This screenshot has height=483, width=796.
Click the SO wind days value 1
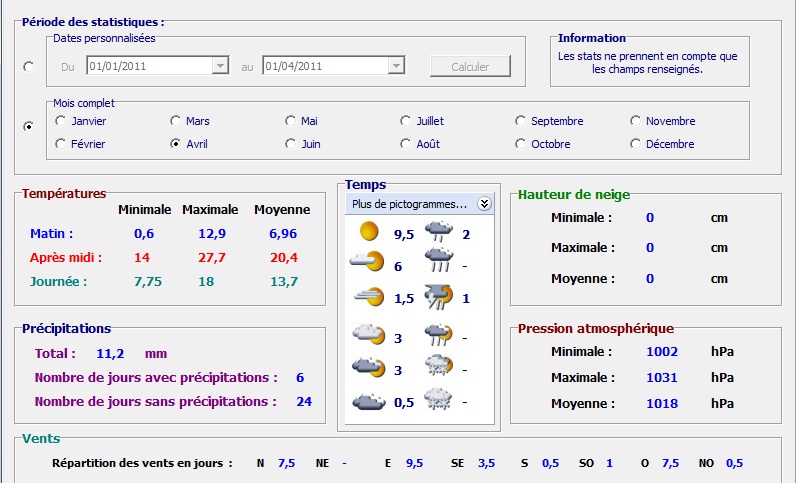pos(609,463)
